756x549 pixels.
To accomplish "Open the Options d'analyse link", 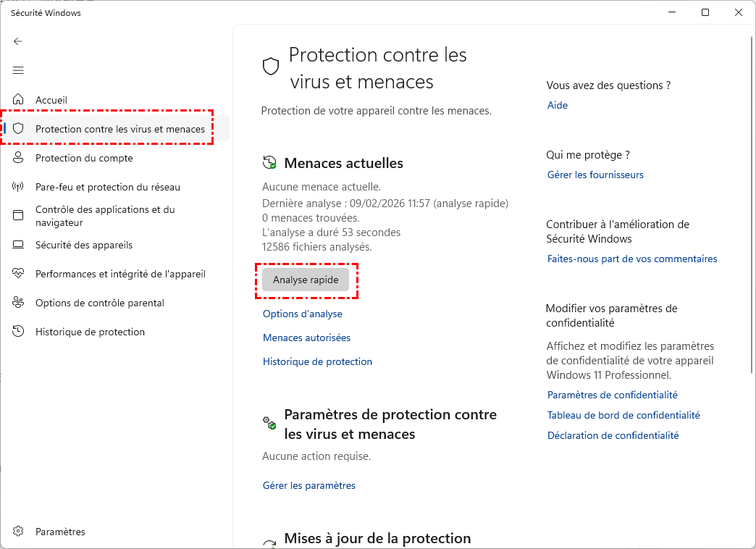I will (x=303, y=314).
